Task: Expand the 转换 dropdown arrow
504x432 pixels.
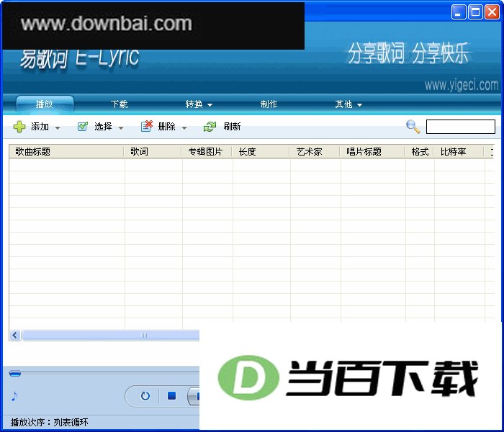Action: 210,105
